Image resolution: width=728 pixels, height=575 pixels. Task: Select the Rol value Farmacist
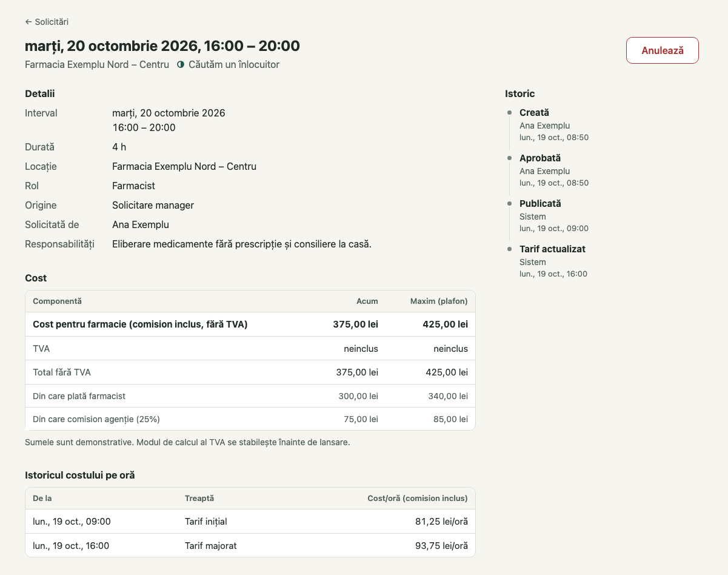(x=134, y=186)
